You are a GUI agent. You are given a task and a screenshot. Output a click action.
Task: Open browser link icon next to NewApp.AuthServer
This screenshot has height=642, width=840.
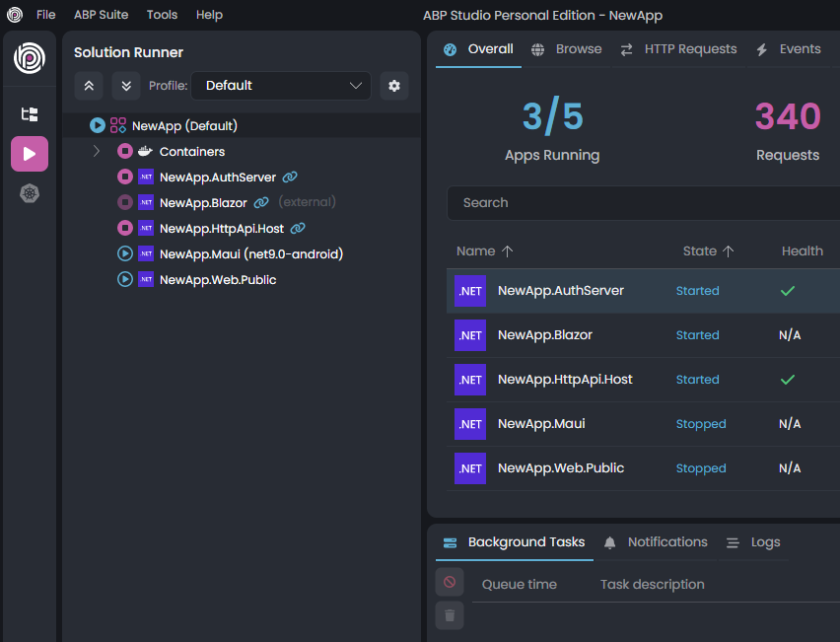tap(290, 178)
